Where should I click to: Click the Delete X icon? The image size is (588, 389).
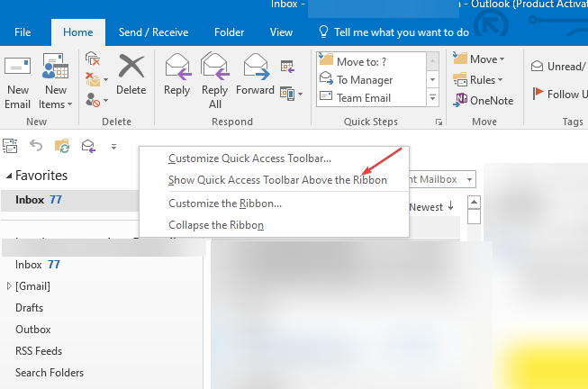pyautogui.click(x=131, y=66)
